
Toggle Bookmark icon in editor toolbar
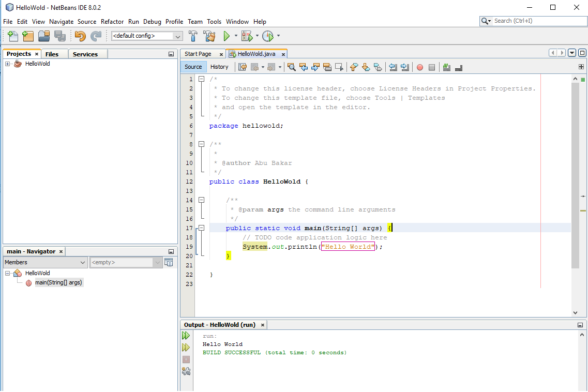[x=378, y=67]
